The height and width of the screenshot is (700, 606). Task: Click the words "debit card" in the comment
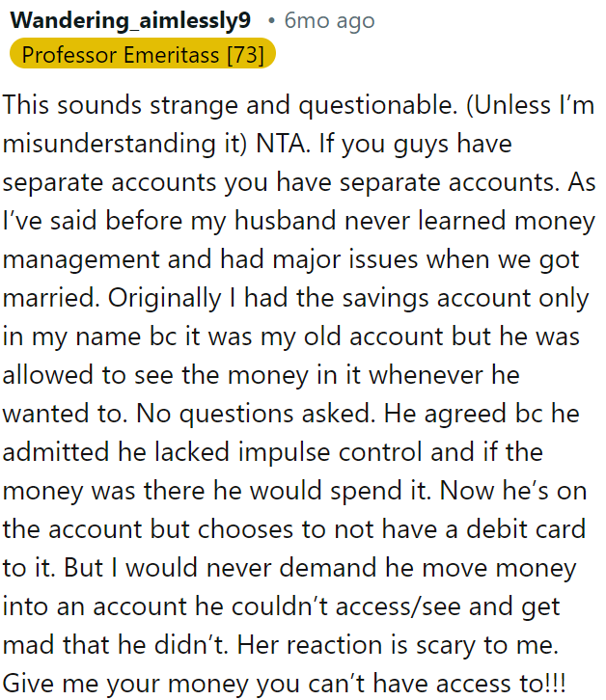pos(526,529)
